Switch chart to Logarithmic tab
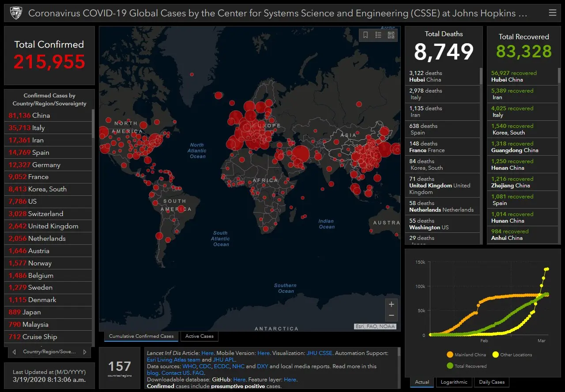This screenshot has height=392, width=565. 454,382
